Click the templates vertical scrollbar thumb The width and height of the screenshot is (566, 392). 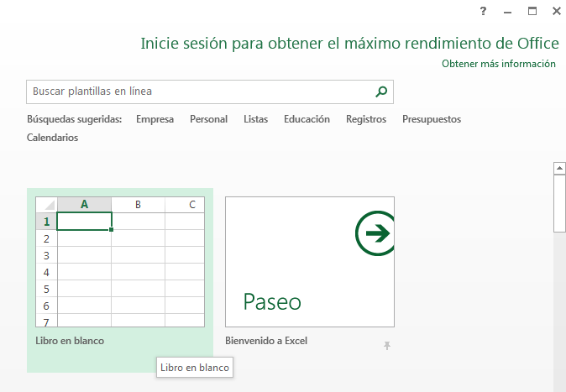coord(559,204)
